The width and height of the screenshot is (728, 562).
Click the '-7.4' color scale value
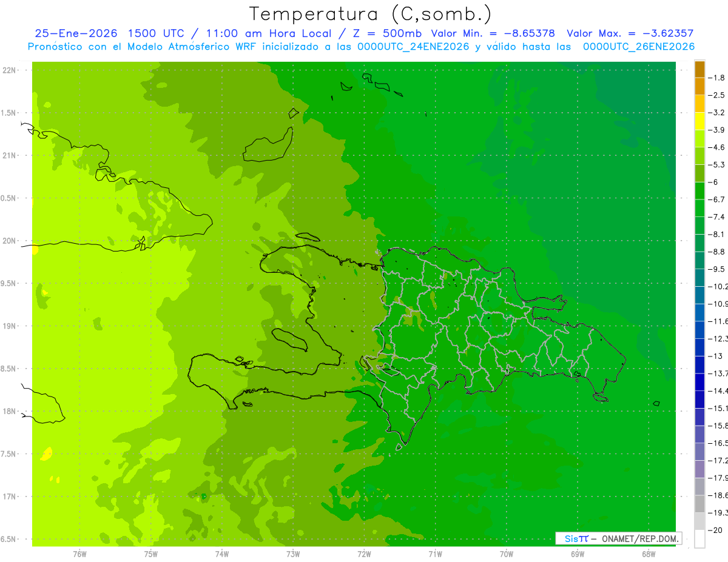tap(716, 217)
